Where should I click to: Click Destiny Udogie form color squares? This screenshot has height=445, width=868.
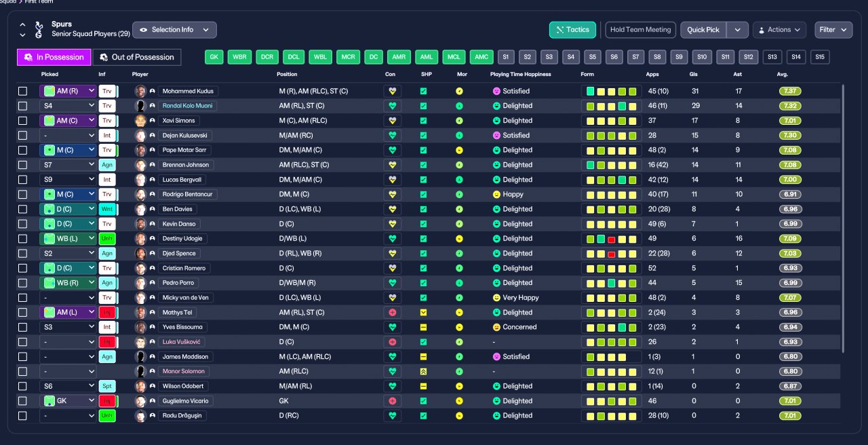(612, 239)
